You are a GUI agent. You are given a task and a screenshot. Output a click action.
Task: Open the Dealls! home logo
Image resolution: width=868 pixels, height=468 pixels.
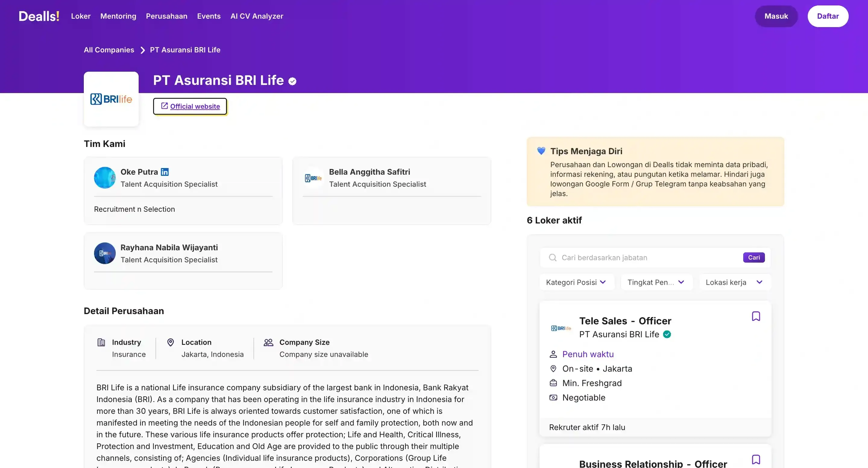[x=39, y=16]
